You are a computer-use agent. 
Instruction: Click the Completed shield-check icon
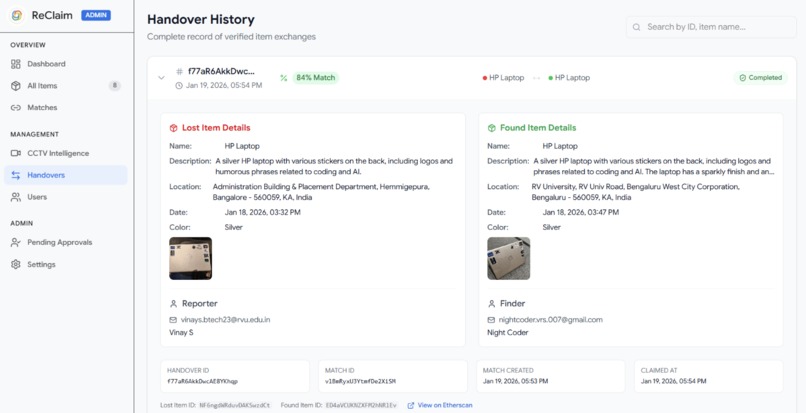742,78
